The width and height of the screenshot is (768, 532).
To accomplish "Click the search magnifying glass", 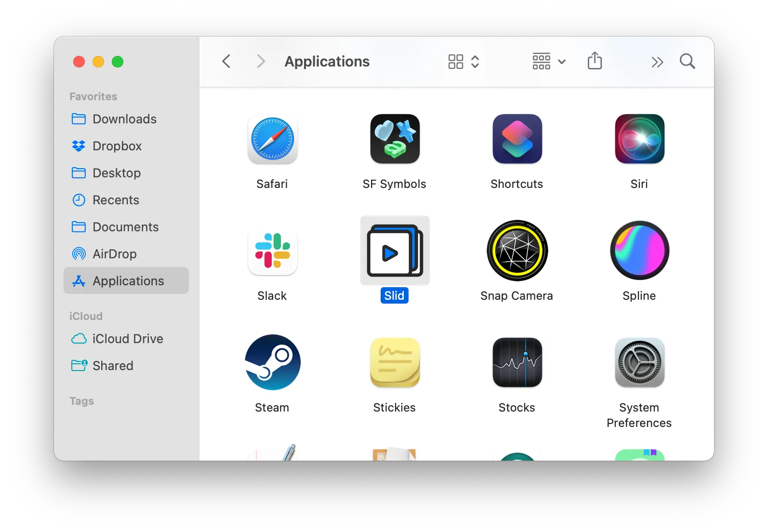I will (x=688, y=61).
